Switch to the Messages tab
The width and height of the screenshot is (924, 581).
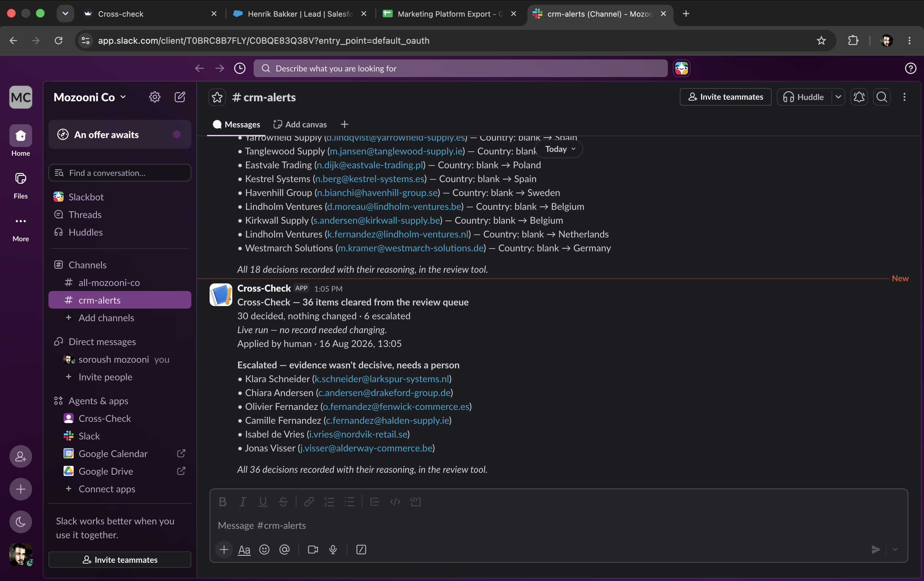point(236,124)
